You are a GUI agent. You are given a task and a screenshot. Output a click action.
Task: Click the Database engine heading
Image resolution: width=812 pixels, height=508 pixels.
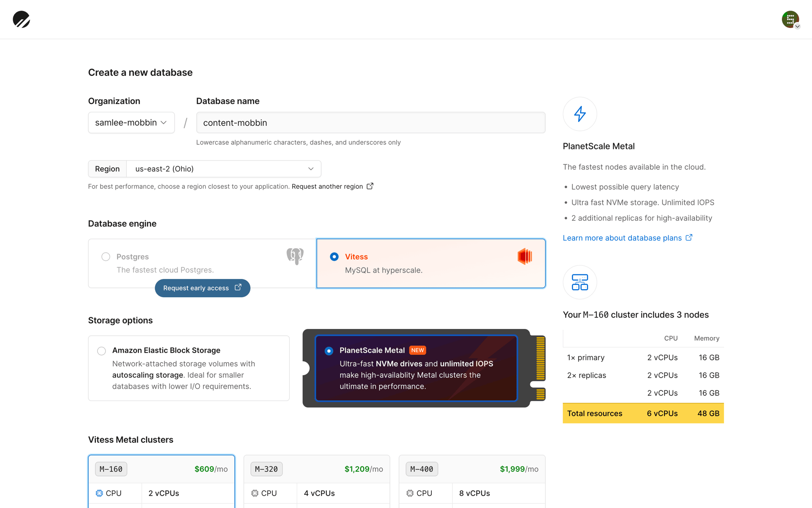122,224
